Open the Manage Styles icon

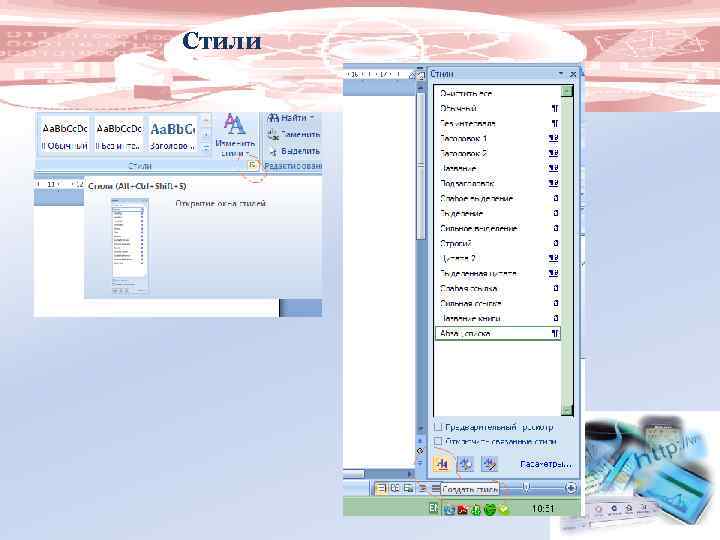(489, 464)
